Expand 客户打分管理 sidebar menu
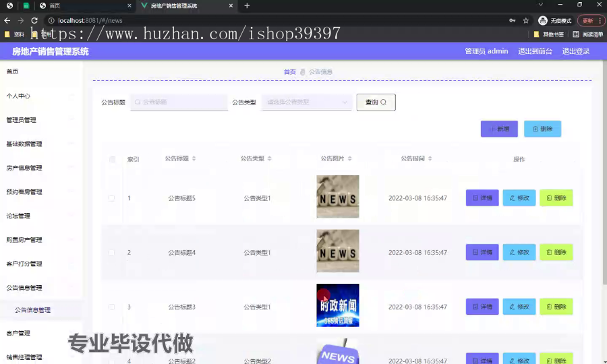The height and width of the screenshot is (364, 607). pos(40,264)
